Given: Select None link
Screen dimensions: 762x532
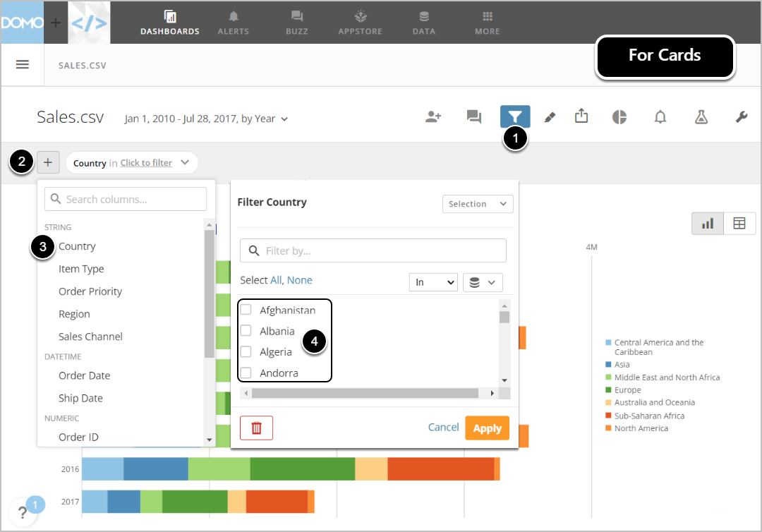Looking at the screenshot, I should coord(299,280).
